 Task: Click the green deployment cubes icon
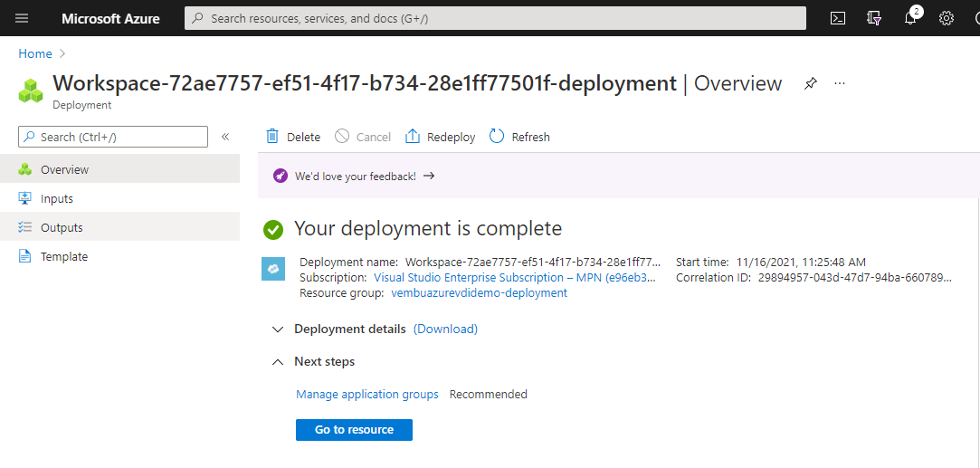coord(31,91)
